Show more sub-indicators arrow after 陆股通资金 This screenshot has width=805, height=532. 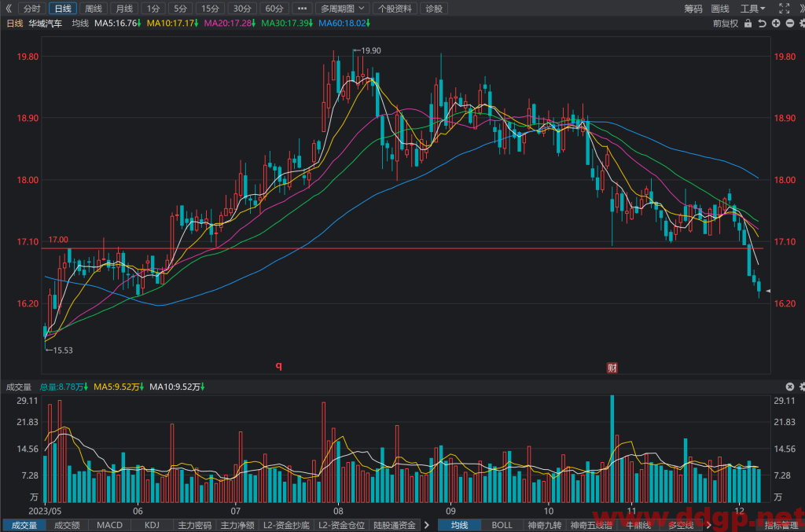click(427, 525)
